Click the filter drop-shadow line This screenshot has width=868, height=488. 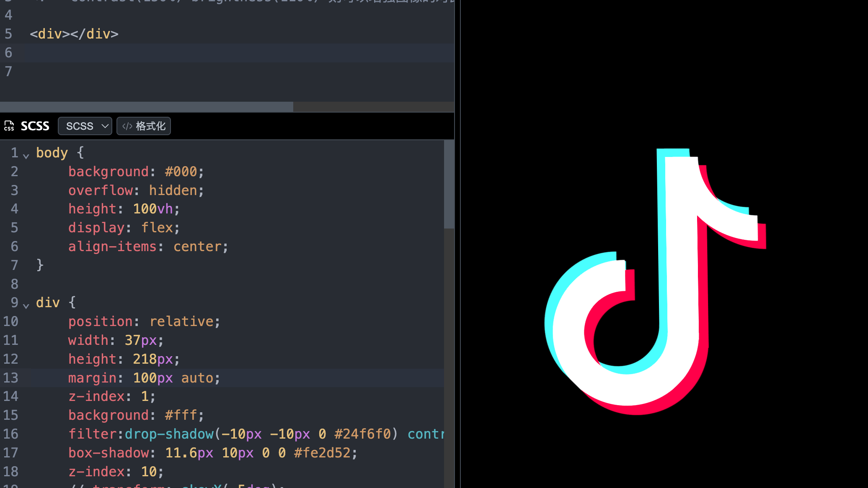tap(256, 434)
